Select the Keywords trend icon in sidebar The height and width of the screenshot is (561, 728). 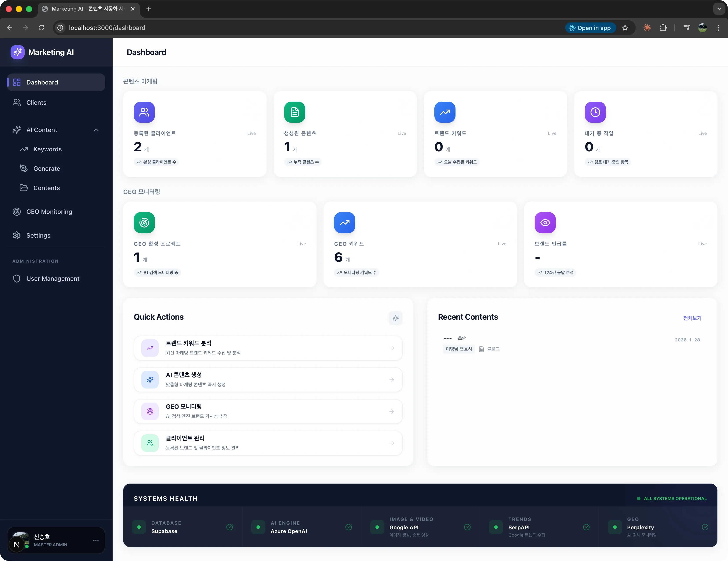coord(24,149)
